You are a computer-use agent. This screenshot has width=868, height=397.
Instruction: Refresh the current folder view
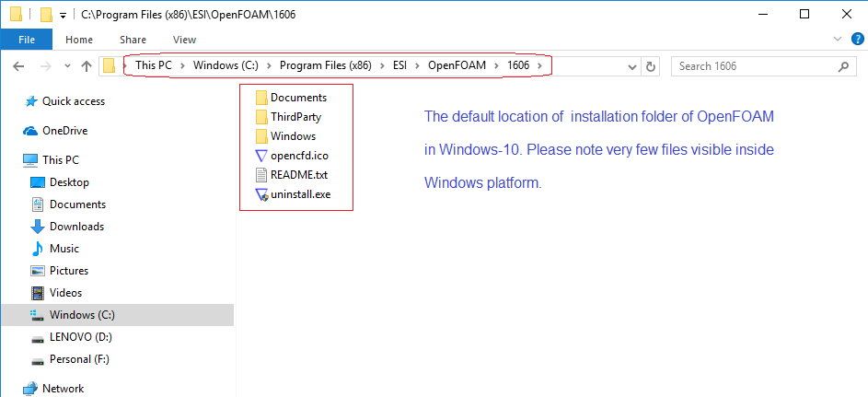(651, 66)
